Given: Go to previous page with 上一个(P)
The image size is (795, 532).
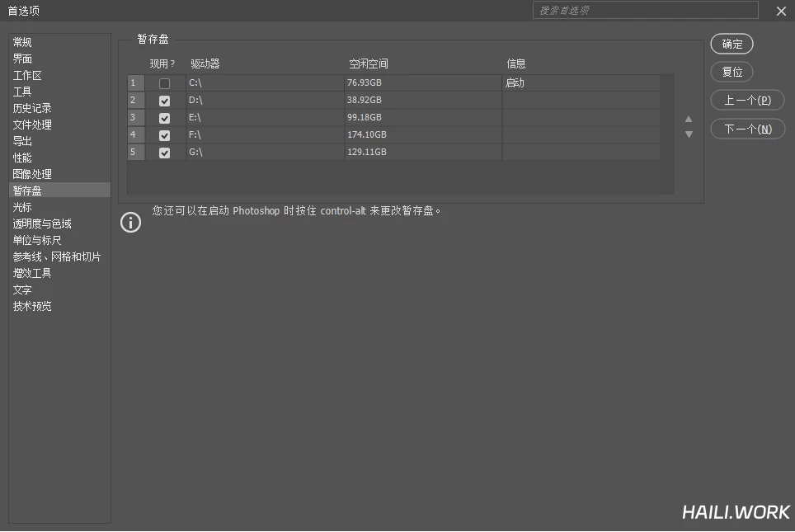Looking at the screenshot, I should (747, 100).
